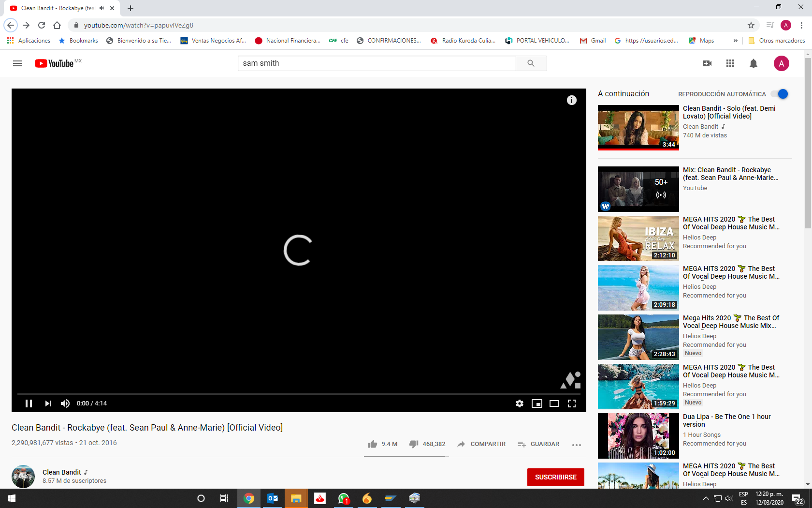
Task: Switch to theater mode view
Action: pyautogui.click(x=554, y=403)
